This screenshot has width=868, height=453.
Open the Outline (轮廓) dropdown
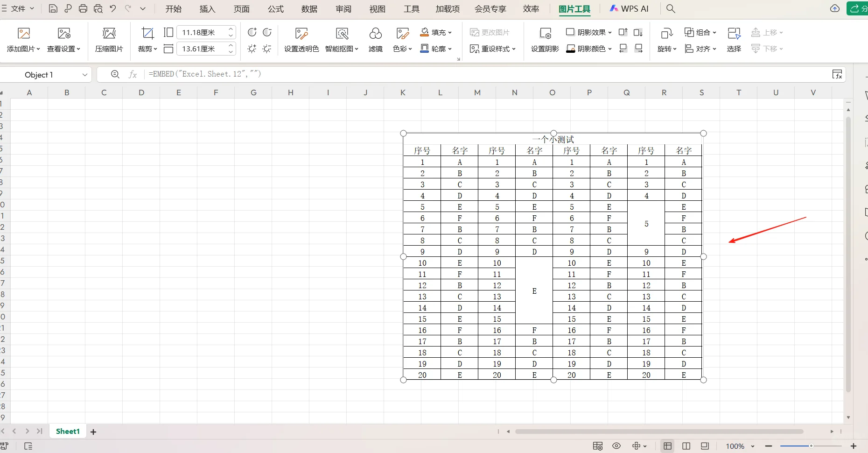coord(436,49)
